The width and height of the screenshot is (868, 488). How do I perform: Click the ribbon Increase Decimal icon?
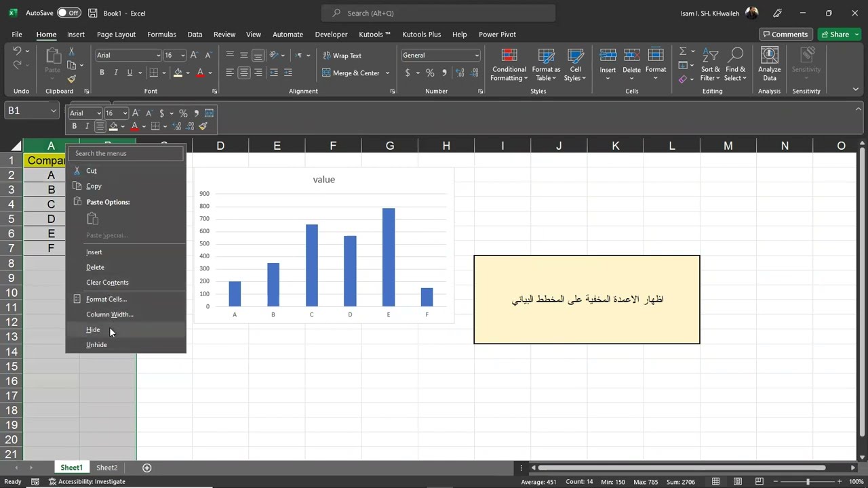click(x=460, y=73)
